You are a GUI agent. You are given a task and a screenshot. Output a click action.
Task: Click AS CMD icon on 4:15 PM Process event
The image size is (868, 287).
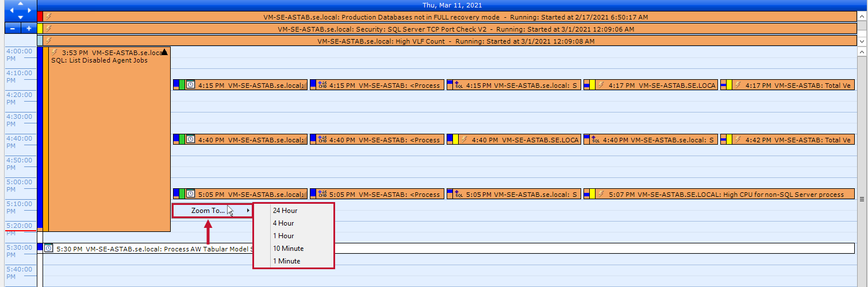[x=322, y=85]
